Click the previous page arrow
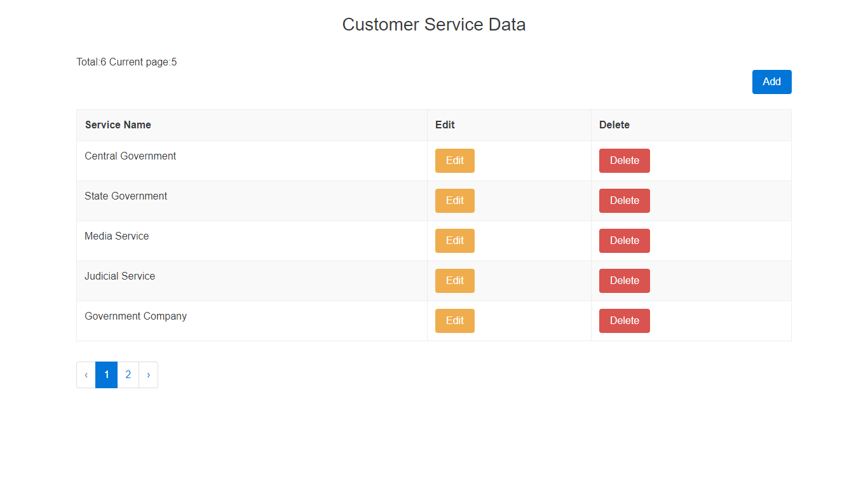This screenshot has width=868, height=488. (x=86, y=375)
